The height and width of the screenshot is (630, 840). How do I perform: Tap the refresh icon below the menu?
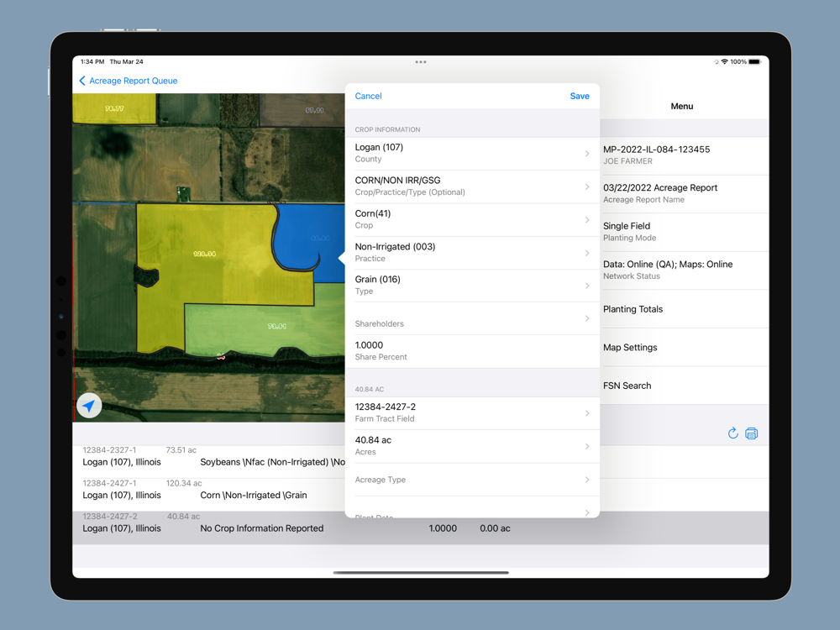pos(732,433)
